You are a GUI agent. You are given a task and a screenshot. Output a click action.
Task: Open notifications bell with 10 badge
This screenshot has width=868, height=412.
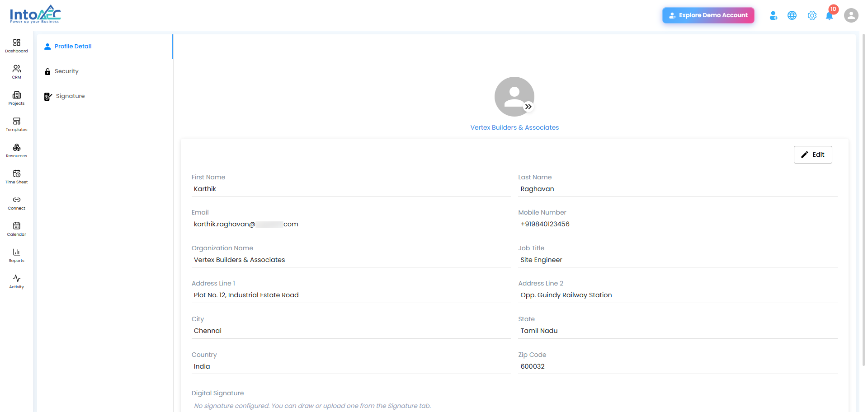pos(830,14)
